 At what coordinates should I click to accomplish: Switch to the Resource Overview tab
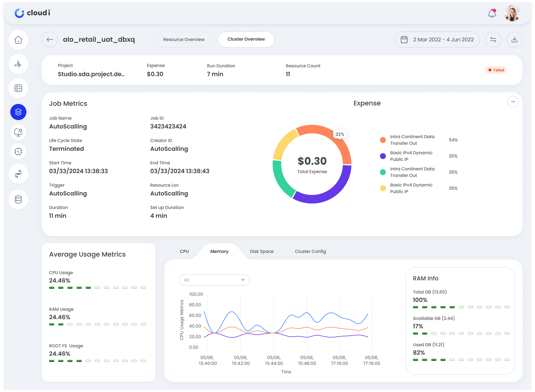click(184, 39)
